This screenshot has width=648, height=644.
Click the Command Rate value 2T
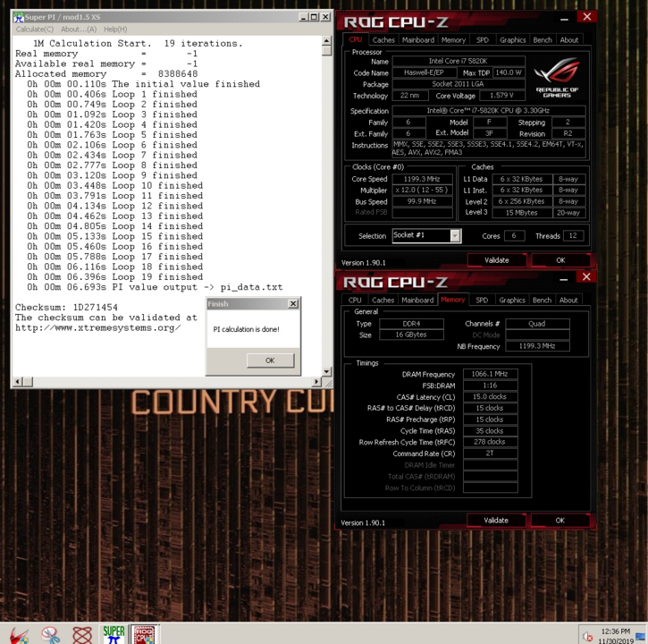pyautogui.click(x=490, y=453)
